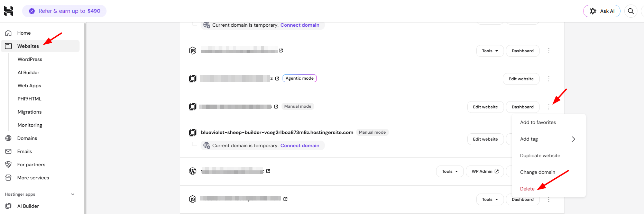Image resolution: width=644 pixels, height=214 pixels.
Task: Open external link icon beside Agentic mode
Action: click(x=277, y=79)
